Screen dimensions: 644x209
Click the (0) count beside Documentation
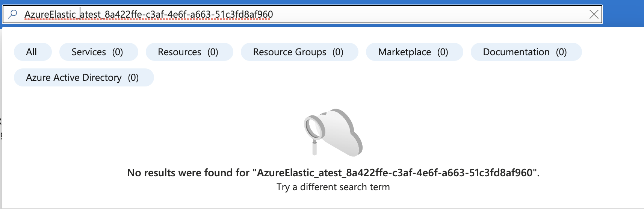point(561,52)
